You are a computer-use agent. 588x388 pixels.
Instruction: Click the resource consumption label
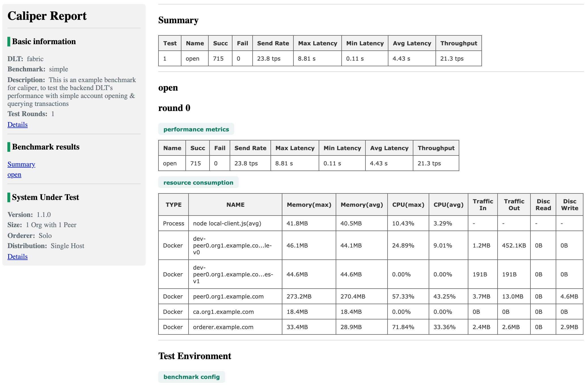[x=198, y=182]
